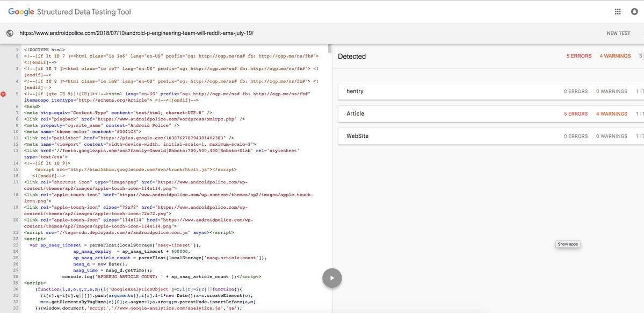Select the Content-Type meta tag line
This screenshot has width=644, height=313.
tap(118, 113)
